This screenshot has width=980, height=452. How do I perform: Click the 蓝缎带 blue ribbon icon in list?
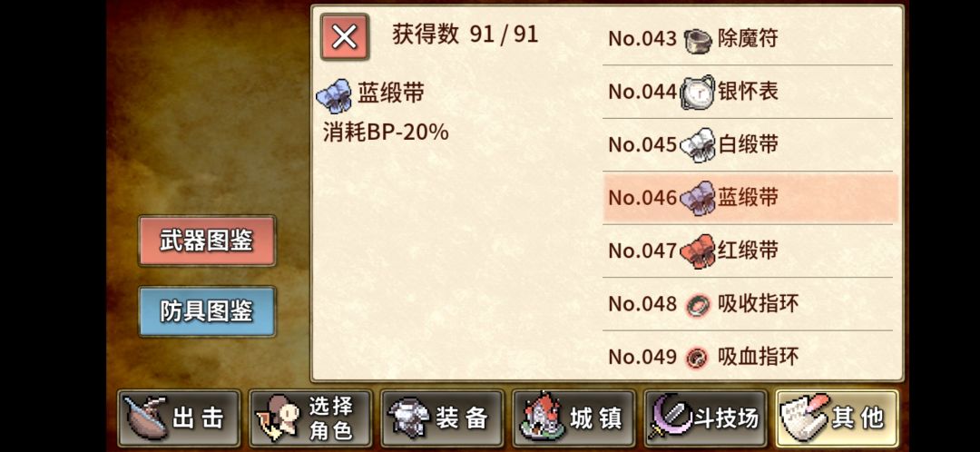click(x=697, y=198)
